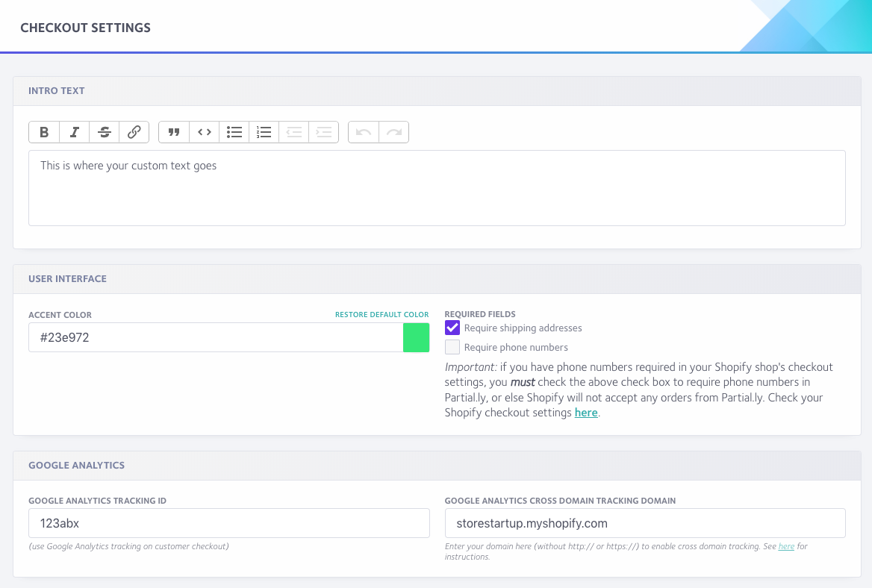The width and height of the screenshot is (872, 588).
Task: Redo the last edit in intro text
Action: click(x=393, y=132)
